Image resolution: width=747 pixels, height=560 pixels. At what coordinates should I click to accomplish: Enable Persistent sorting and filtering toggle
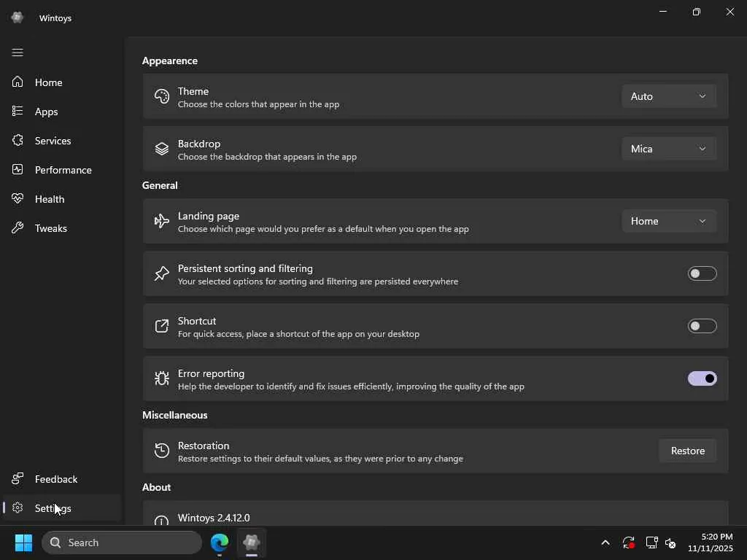[x=702, y=273]
